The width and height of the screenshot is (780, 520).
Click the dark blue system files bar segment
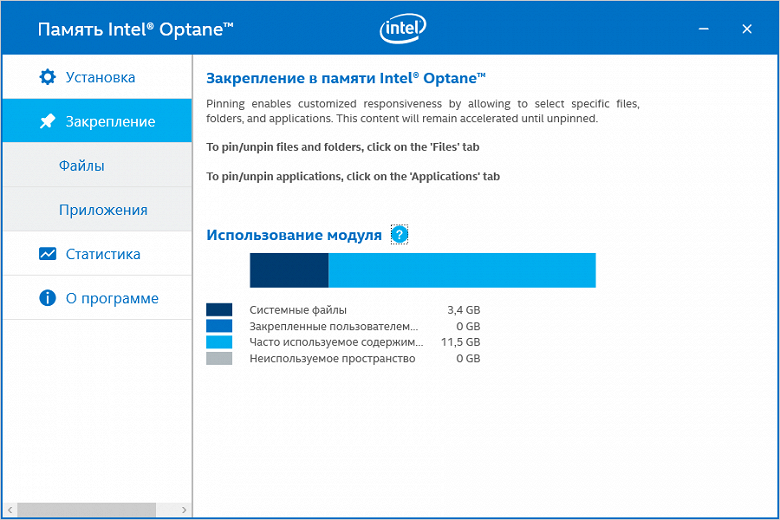289,271
